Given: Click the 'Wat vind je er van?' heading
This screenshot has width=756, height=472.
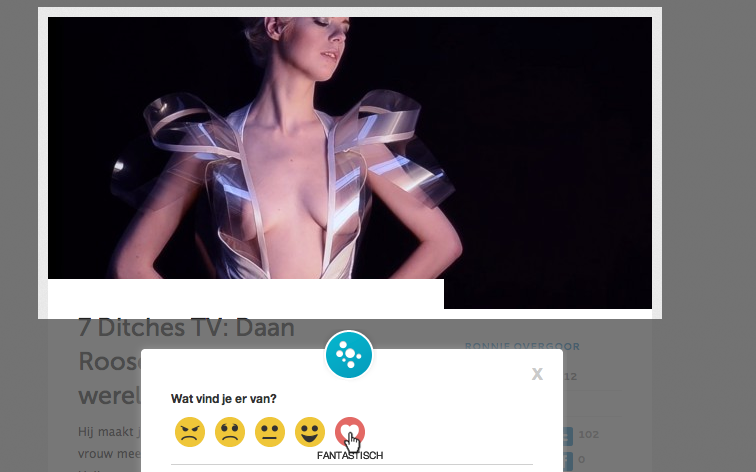Looking at the screenshot, I should [x=224, y=399].
